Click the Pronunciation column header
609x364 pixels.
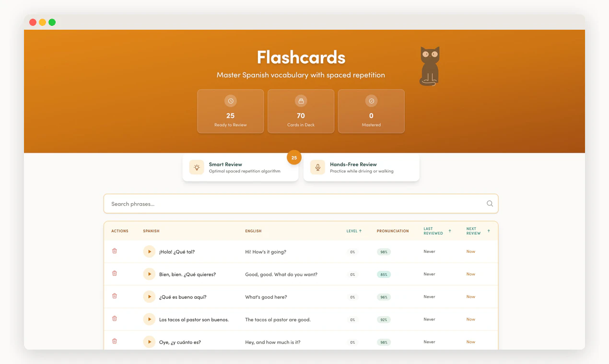pos(393,231)
